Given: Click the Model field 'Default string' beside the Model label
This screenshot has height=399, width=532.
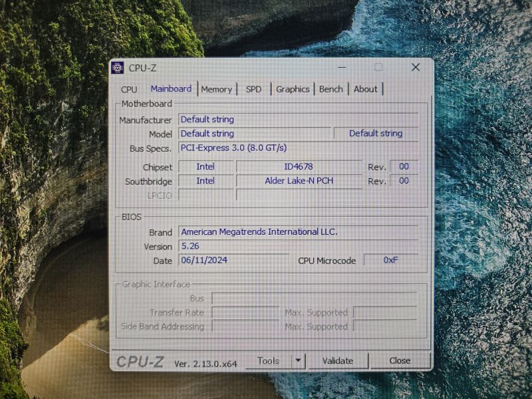Looking at the screenshot, I should tap(255, 134).
